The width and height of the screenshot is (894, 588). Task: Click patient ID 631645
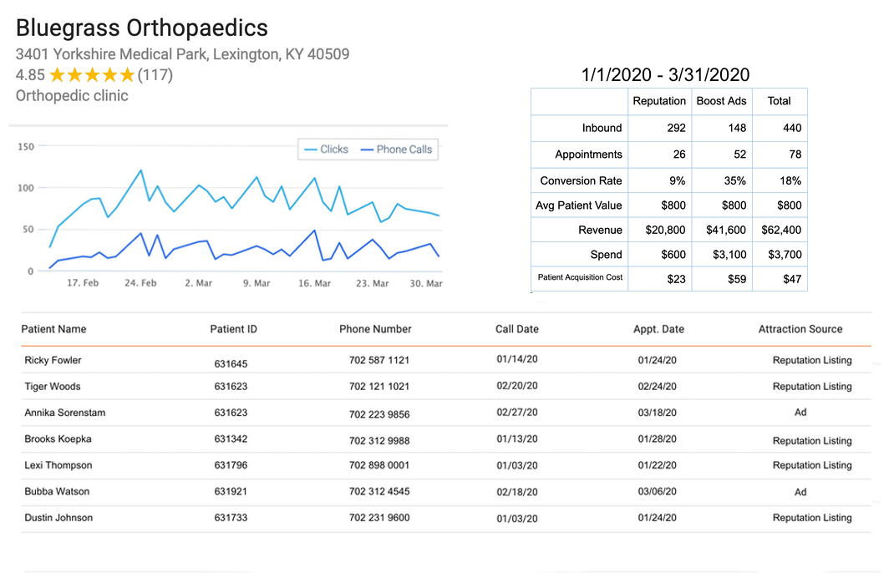(231, 363)
